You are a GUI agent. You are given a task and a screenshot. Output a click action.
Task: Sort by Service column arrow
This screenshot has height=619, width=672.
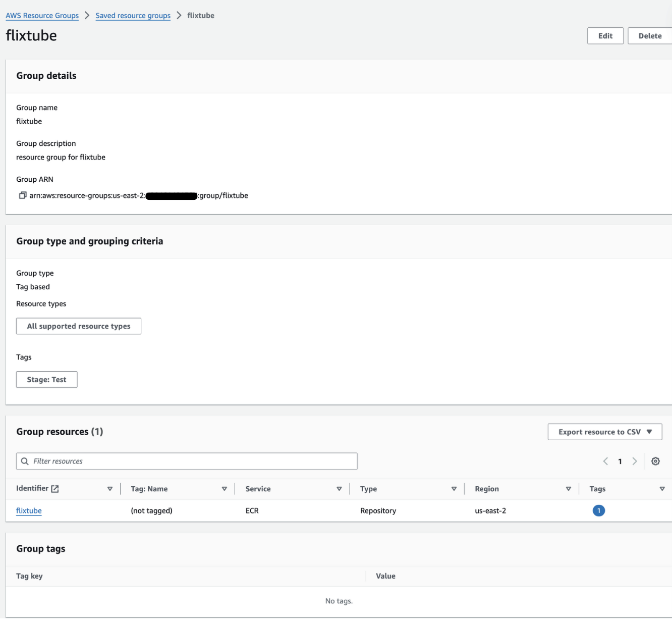339,489
